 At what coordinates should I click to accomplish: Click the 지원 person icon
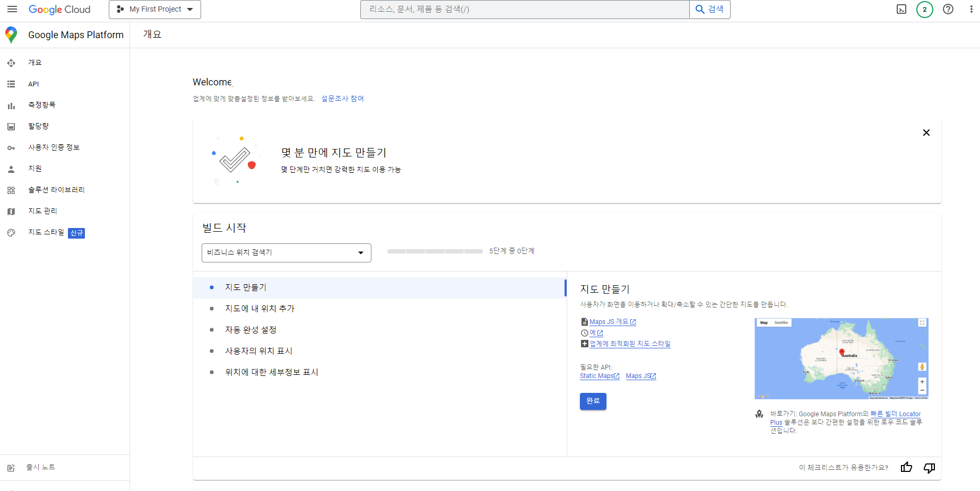(x=11, y=169)
